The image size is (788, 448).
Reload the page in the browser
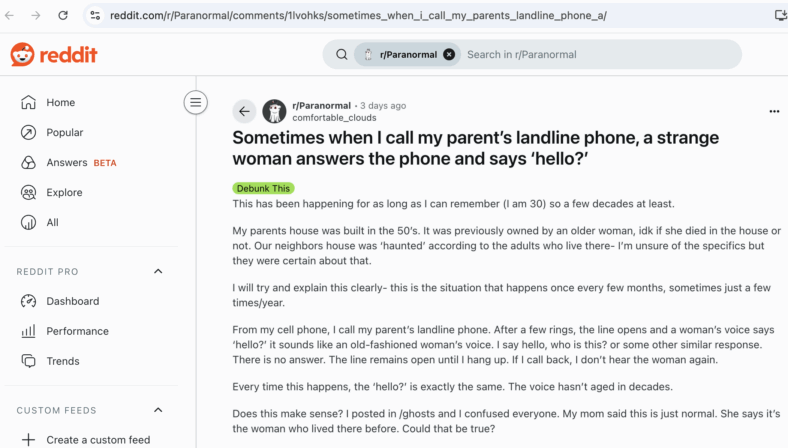pos(63,15)
